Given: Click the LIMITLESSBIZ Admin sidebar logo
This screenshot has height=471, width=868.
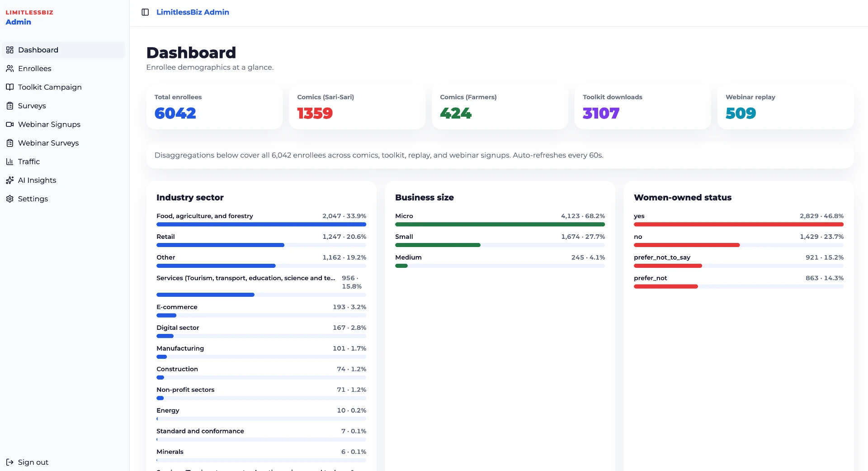Looking at the screenshot, I should click(29, 17).
